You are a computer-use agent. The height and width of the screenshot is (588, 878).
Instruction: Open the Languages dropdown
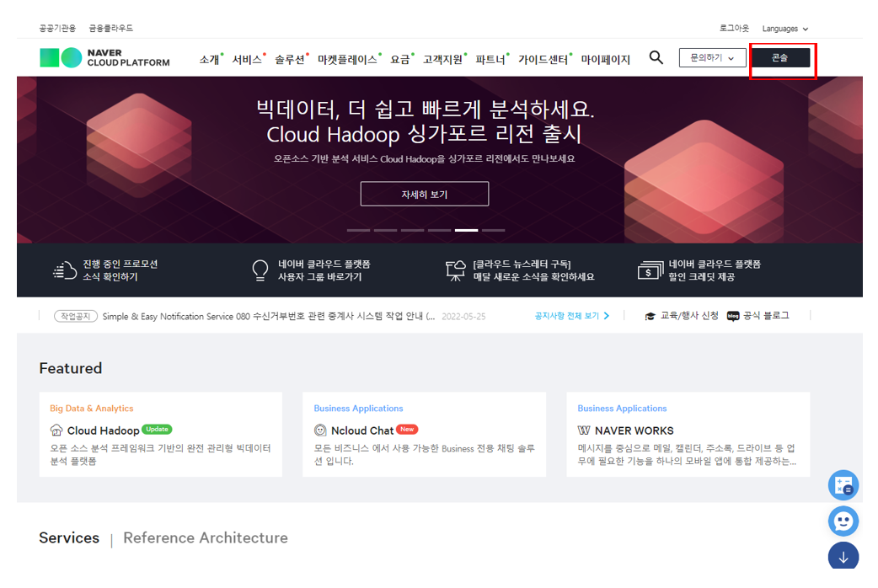[x=785, y=29]
